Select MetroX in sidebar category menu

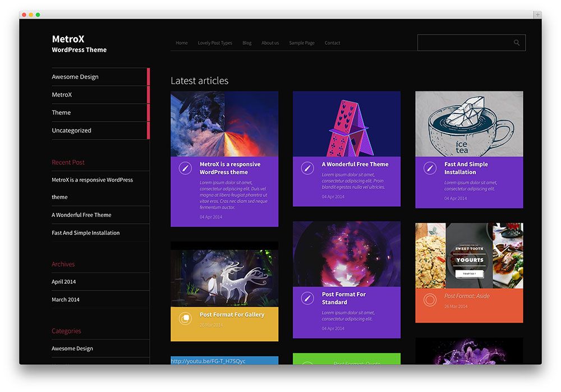click(x=100, y=95)
